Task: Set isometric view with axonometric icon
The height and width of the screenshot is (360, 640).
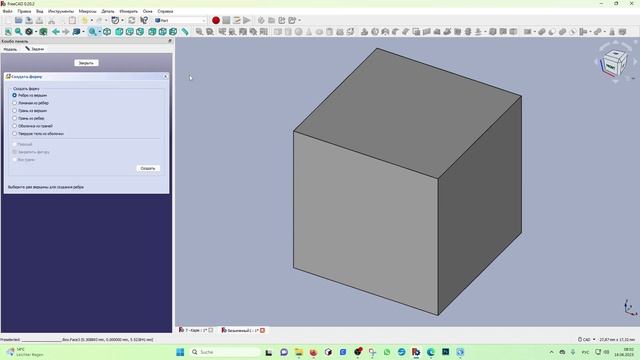Action: coord(107,31)
